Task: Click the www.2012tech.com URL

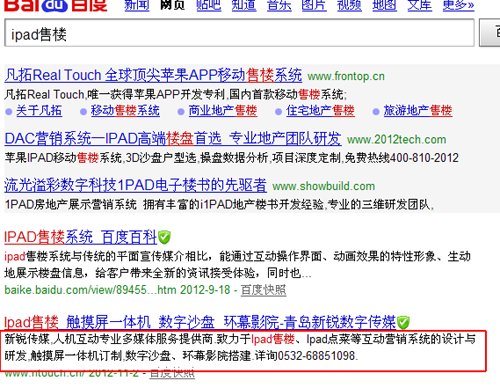Action: (396, 140)
